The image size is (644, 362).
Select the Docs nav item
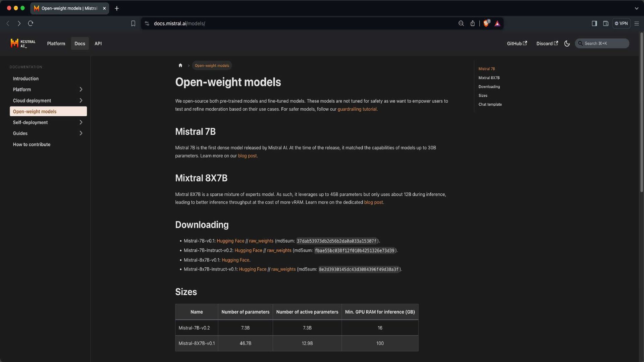(80, 44)
